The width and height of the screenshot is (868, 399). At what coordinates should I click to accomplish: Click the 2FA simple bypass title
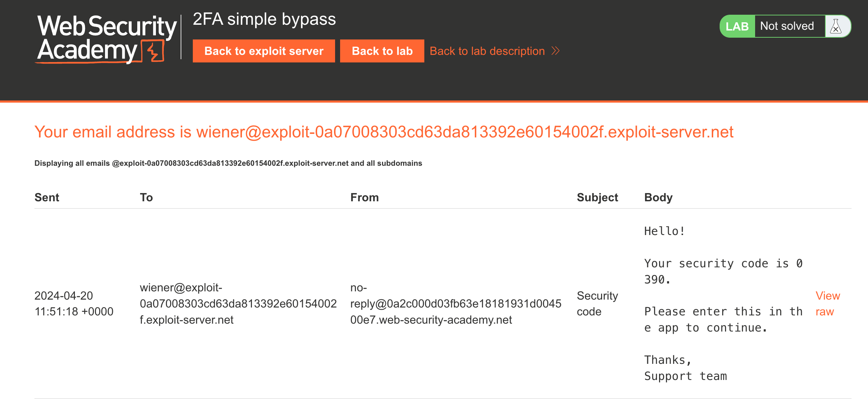(x=264, y=19)
